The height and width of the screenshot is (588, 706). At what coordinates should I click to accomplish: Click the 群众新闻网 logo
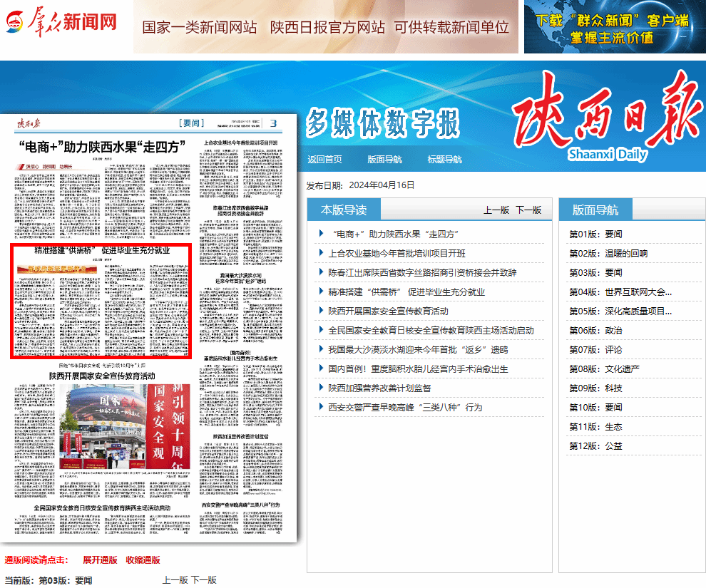pyautogui.click(x=61, y=21)
